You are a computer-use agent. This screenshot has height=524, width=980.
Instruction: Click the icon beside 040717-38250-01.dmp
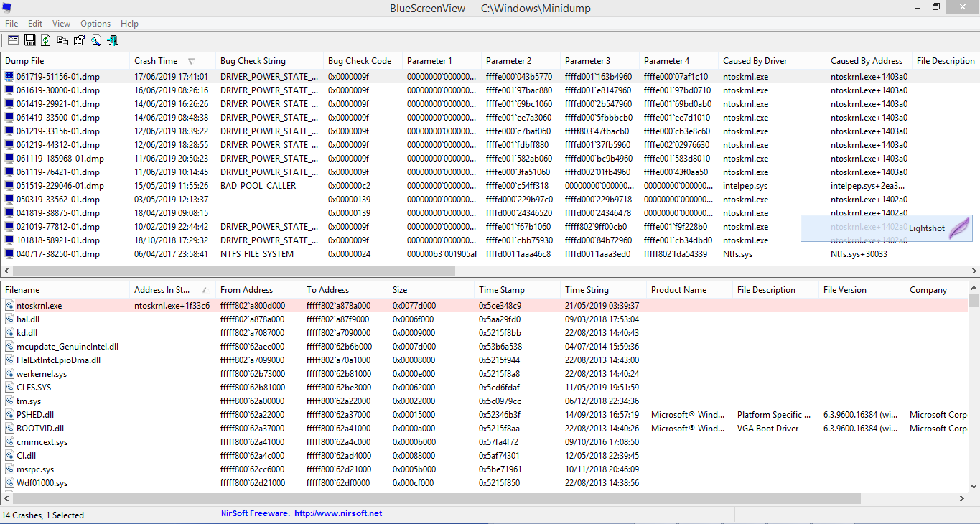(x=9, y=254)
